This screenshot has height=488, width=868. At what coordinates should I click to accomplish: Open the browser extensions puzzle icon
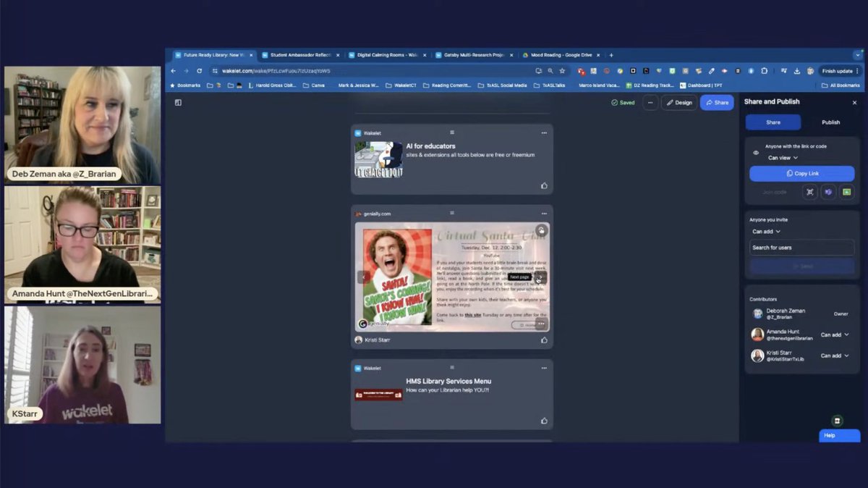[x=765, y=71]
